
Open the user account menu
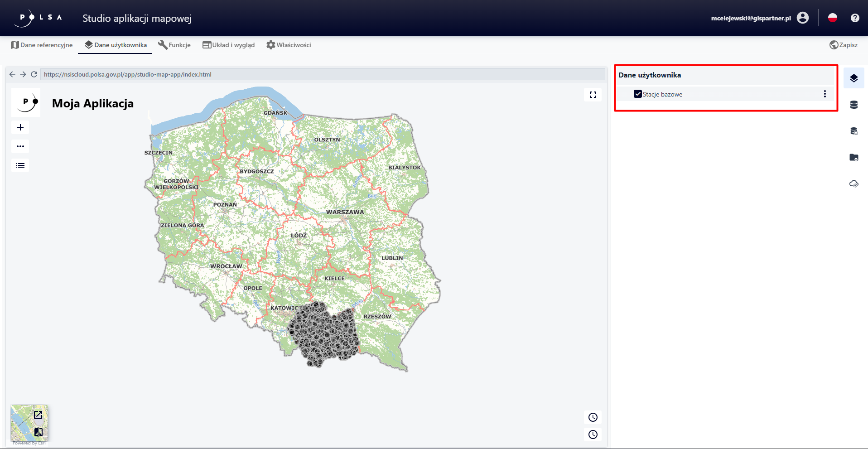click(x=802, y=18)
